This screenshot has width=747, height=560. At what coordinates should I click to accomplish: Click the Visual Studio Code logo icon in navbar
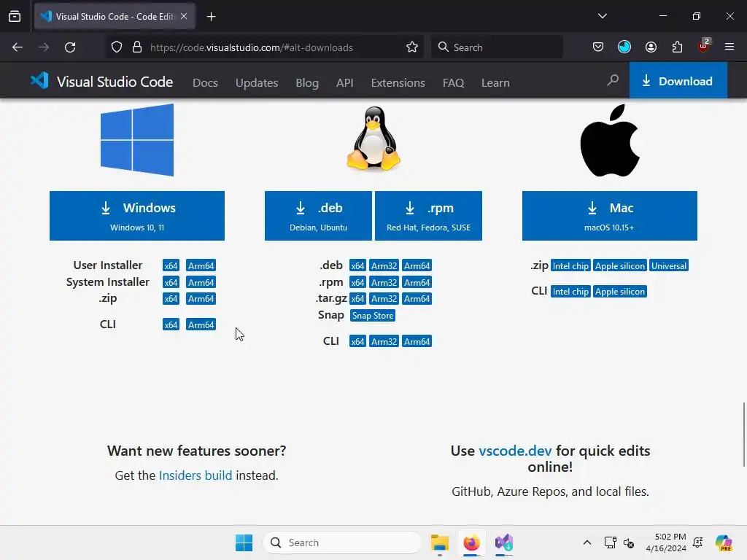click(x=39, y=80)
